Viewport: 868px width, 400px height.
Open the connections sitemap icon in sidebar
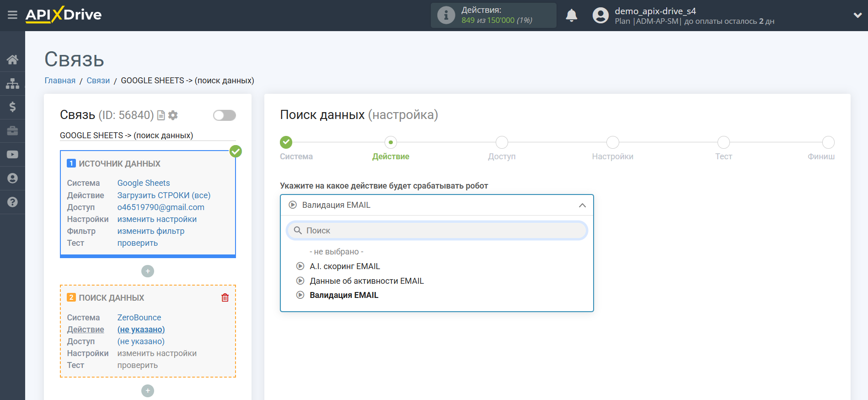(x=12, y=83)
